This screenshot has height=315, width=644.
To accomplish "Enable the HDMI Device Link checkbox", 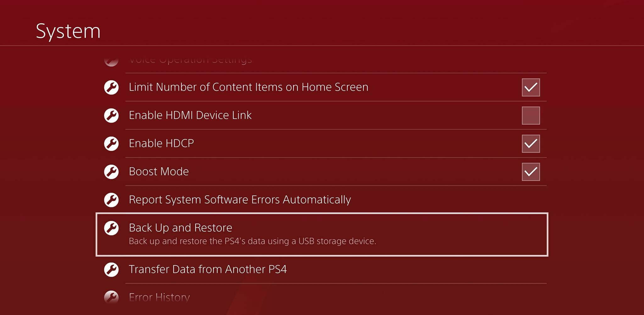I will [530, 116].
